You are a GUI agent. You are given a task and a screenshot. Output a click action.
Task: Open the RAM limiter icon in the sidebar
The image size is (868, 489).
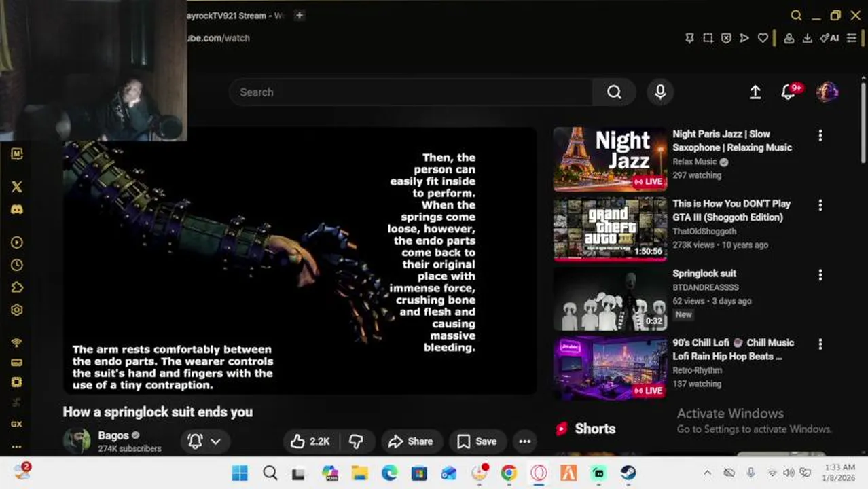coord(17,362)
